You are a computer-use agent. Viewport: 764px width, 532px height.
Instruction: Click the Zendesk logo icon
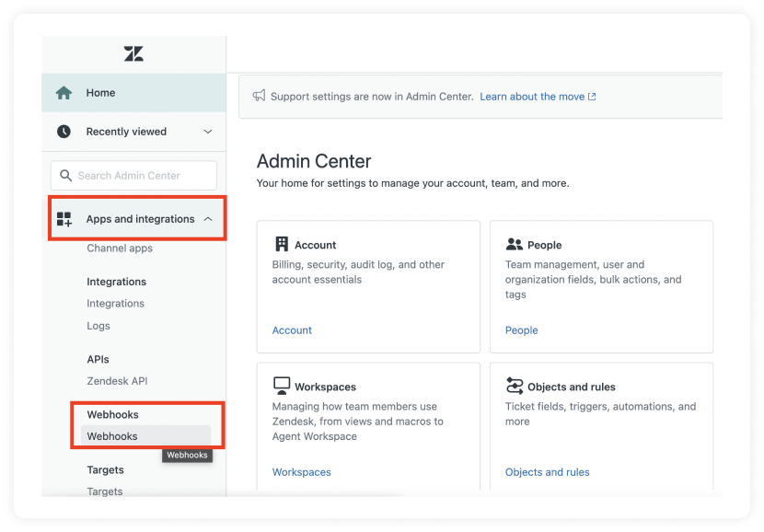(x=133, y=53)
